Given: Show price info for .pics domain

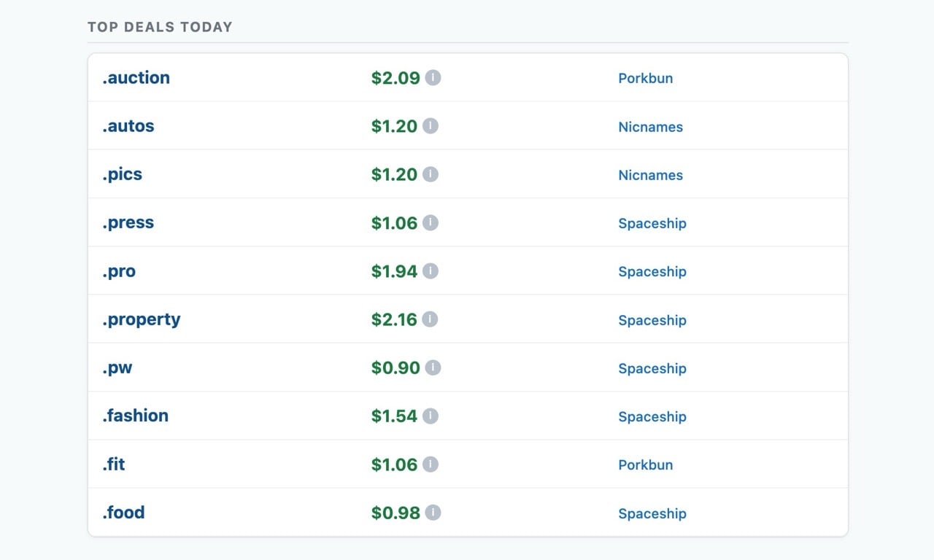Looking at the screenshot, I should 431,174.
